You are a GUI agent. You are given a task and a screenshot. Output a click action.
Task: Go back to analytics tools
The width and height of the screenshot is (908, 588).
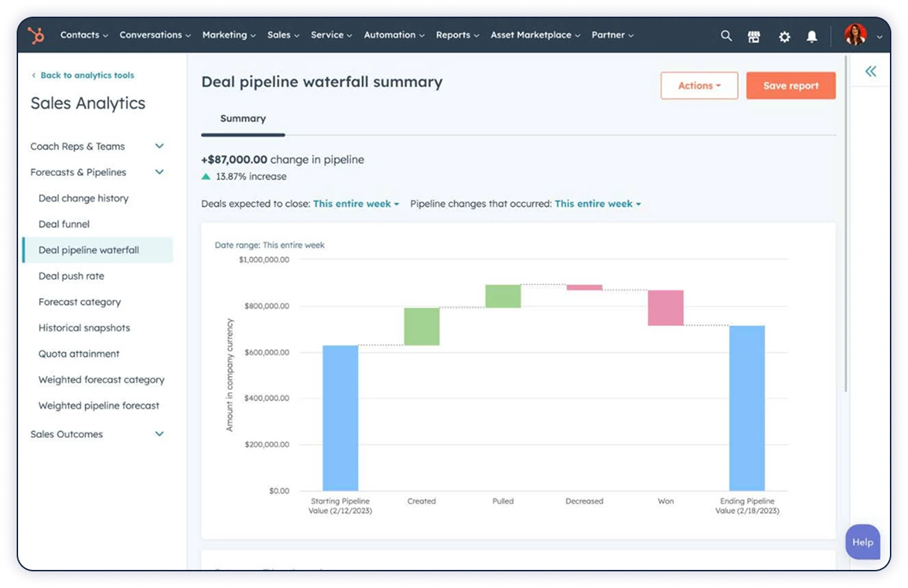(83, 75)
